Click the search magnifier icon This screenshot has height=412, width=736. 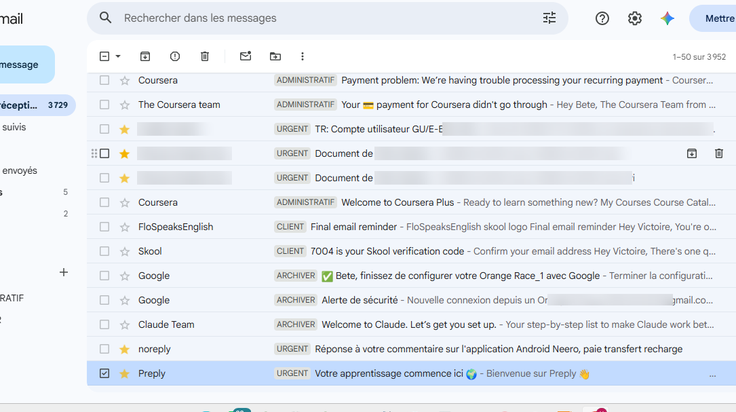tap(105, 18)
